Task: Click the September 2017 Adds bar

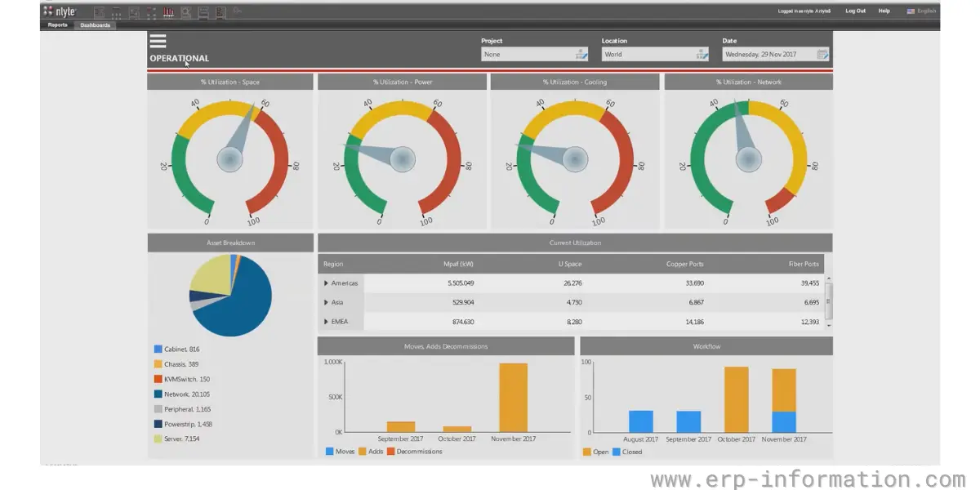Action: pos(401,427)
